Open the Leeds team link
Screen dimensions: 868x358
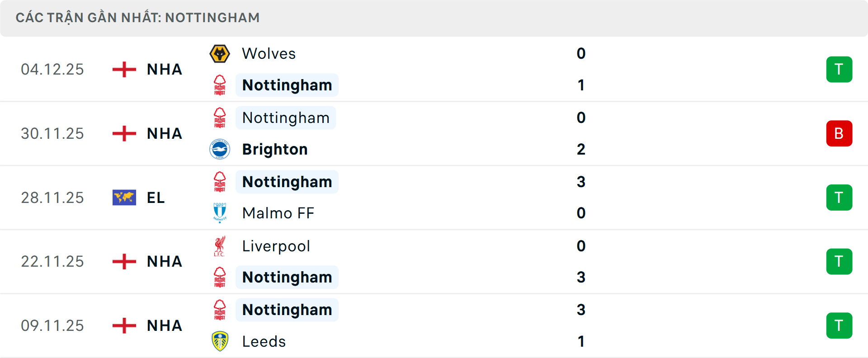264,341
